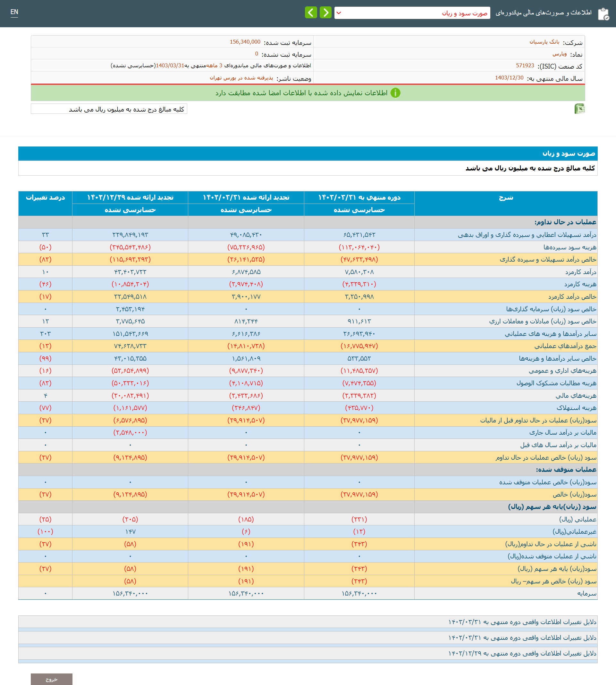Click company name بانک پارسیان
Image resolution: width=616 pixels, height=685 pixels.
point(544,42)
